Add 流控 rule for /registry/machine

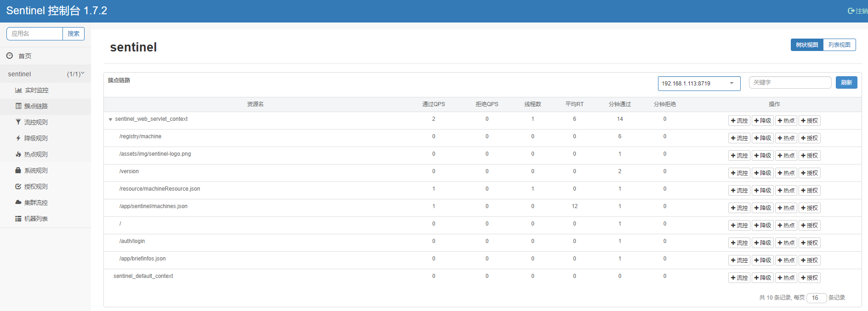(x=739, y=138)
